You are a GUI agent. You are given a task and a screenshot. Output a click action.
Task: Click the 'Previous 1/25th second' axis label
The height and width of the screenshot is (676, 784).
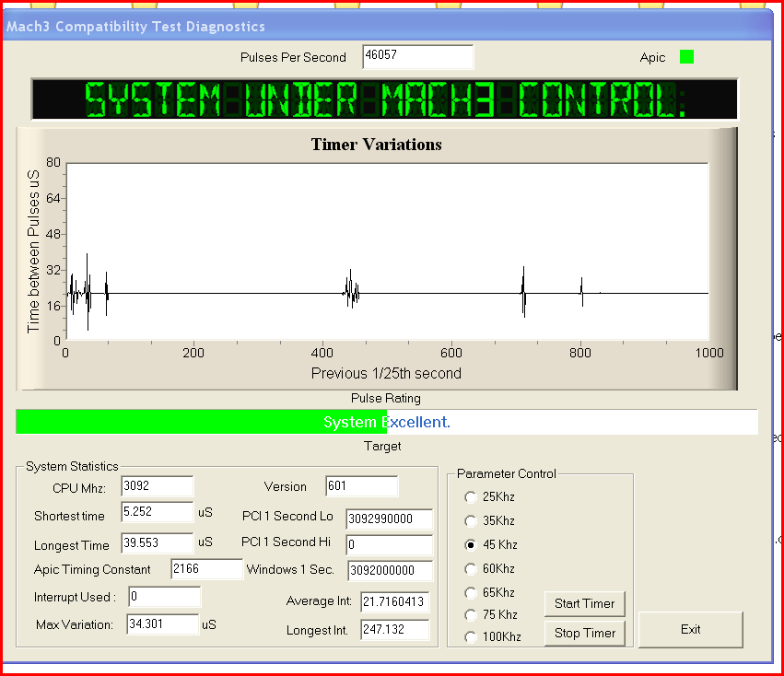386,374
